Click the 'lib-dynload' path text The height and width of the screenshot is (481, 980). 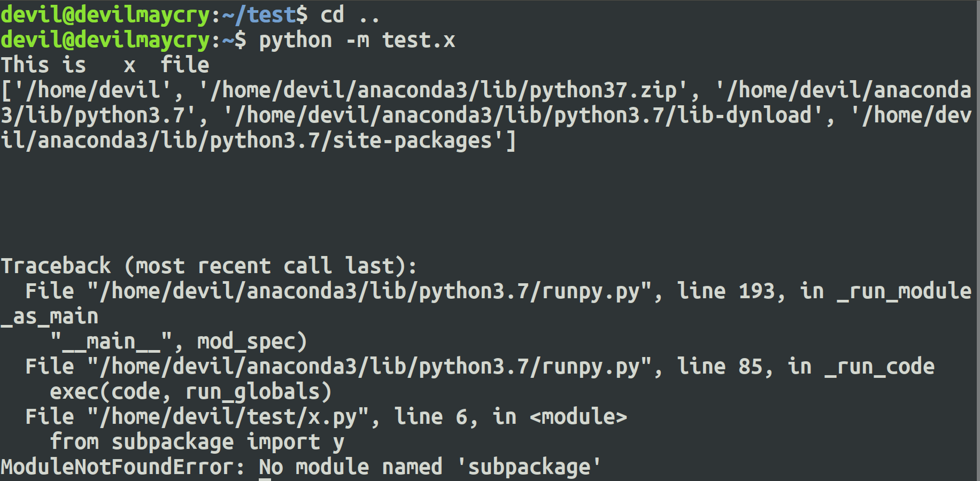(x=744, y=115)
